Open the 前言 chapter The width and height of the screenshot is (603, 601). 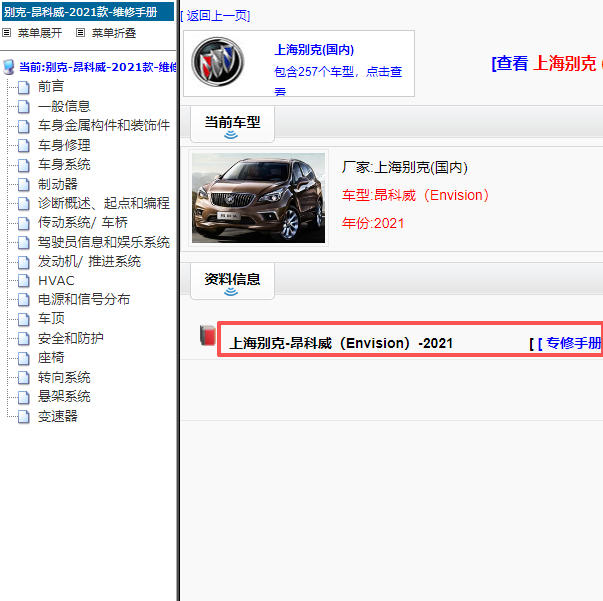pyautogui.click(x=51, y=87)
